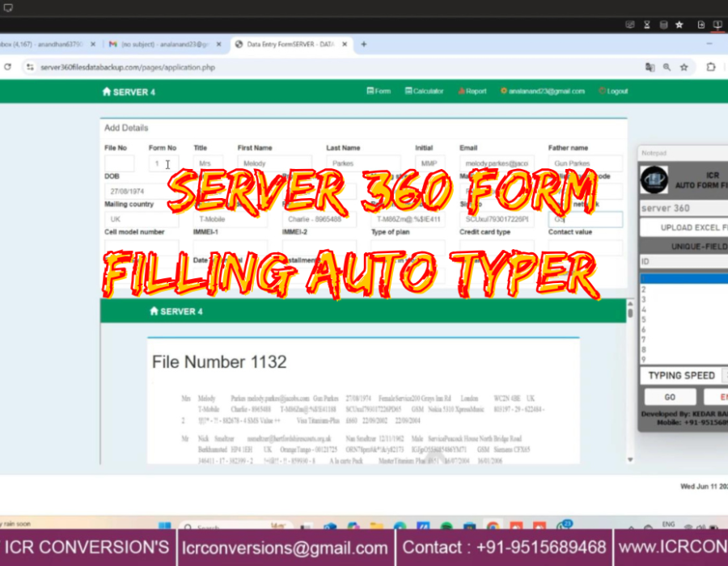This screenshot has width=728, height=566.
Task: Open the ID unique-field dropdown
Action: (684, 261)
